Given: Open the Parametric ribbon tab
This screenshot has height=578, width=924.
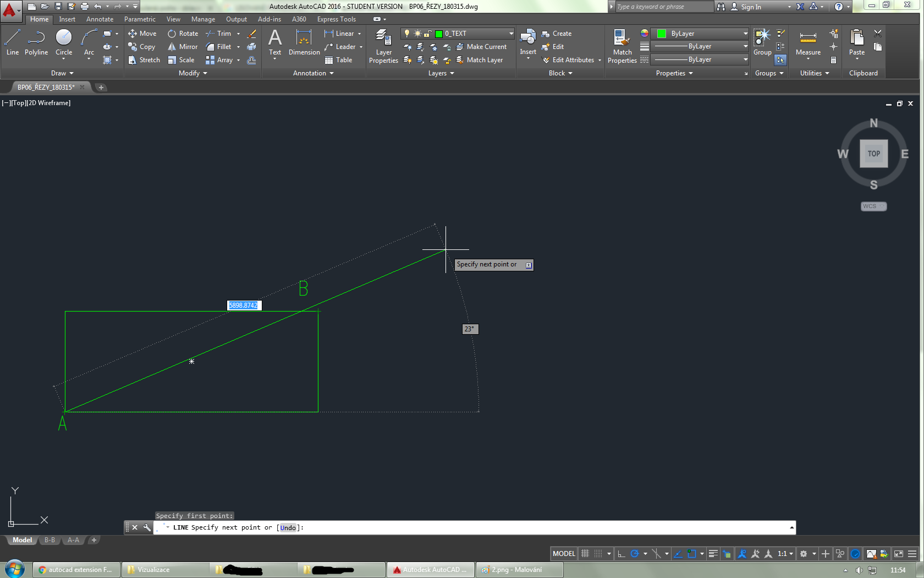Looking at the screenshot, I should tap(140, 19).
